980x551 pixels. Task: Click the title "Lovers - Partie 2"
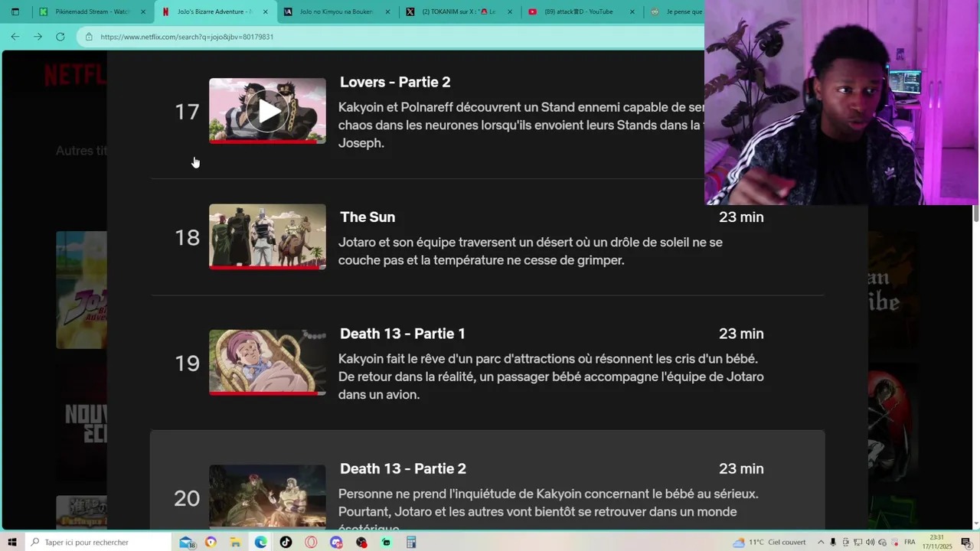point(395,82)
